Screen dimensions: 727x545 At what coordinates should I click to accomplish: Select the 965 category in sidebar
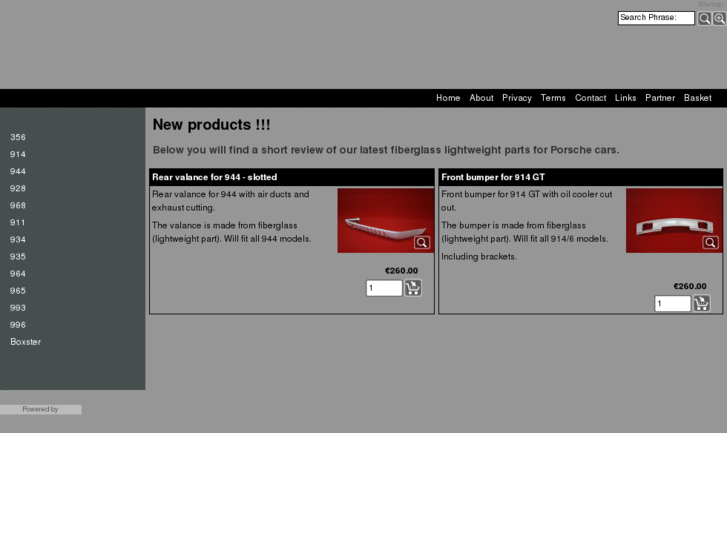pos(18,291)
